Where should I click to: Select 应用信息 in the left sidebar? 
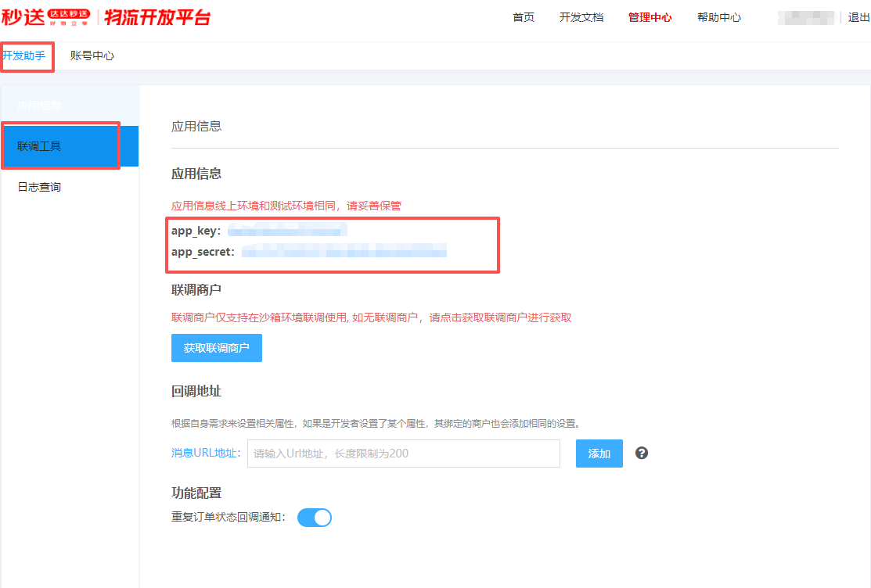[39, 106]
